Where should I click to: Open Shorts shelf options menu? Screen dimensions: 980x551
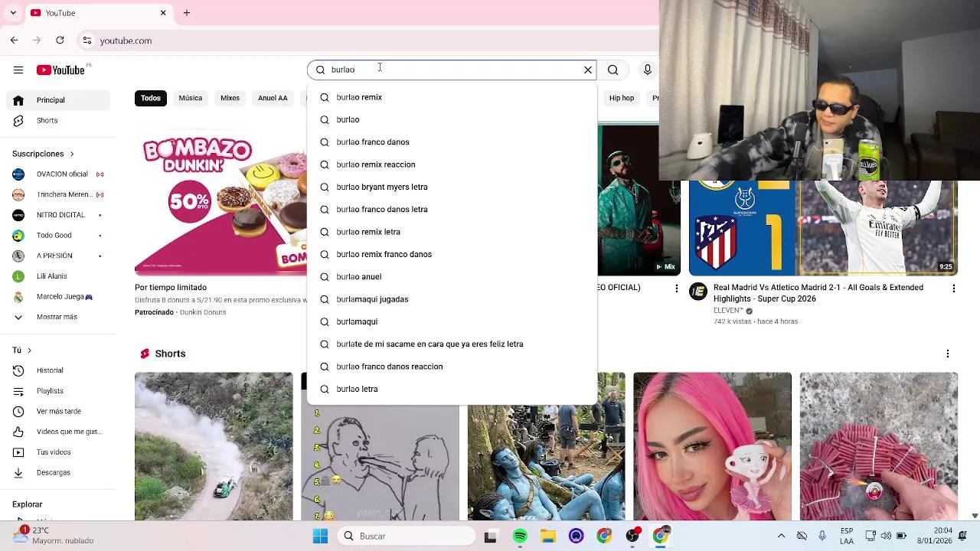tap(948, 354)
